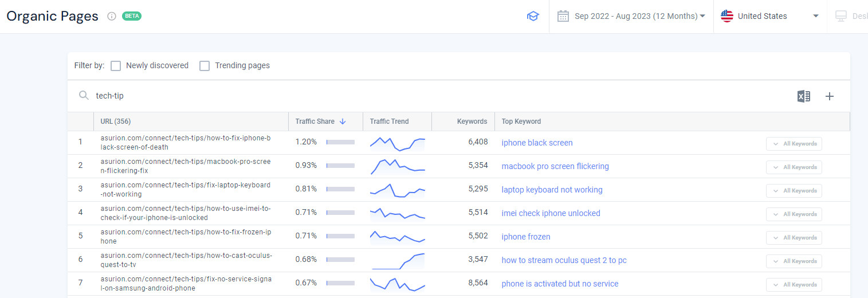Click the magnifier search icon
This screenshot has width=868, height=298.
point(84,96)
